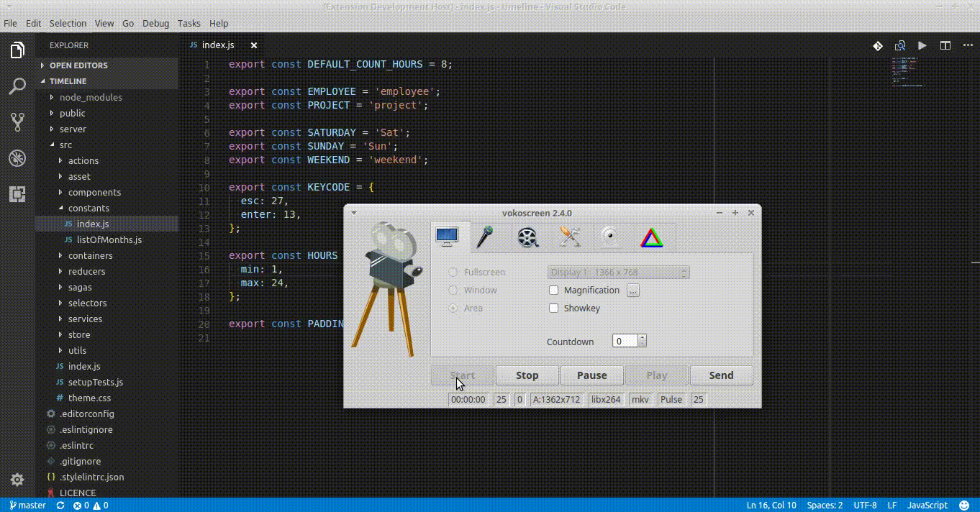Open the Debug menu
980x512 pixels.
[155, 23]
